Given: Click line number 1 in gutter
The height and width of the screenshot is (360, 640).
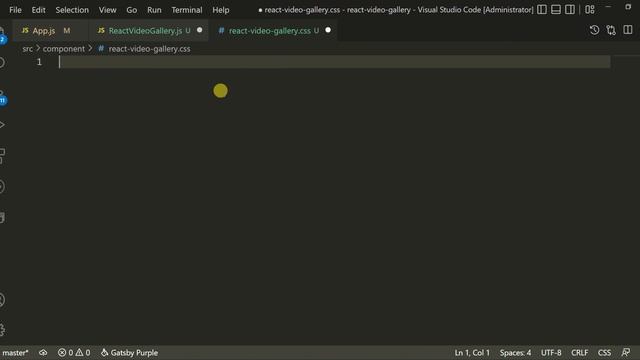Looking at the screenshot, I should coord(39,62).
